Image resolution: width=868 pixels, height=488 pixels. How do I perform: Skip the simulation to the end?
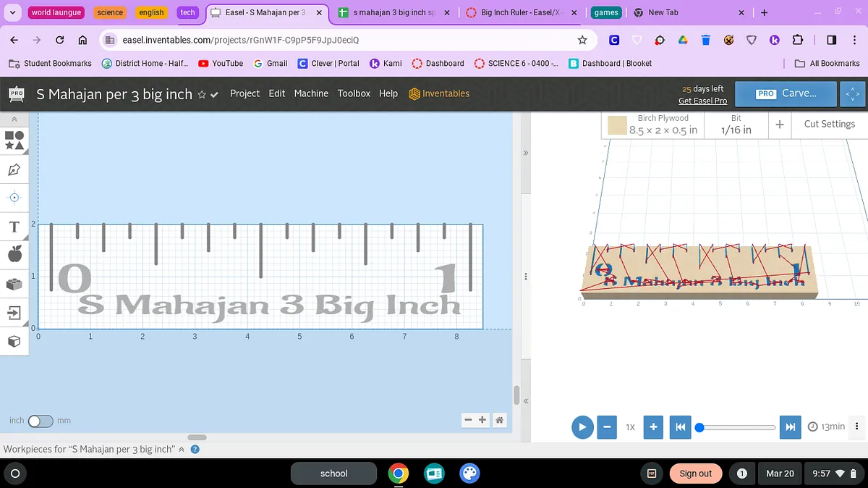click(x=791, y=427)
